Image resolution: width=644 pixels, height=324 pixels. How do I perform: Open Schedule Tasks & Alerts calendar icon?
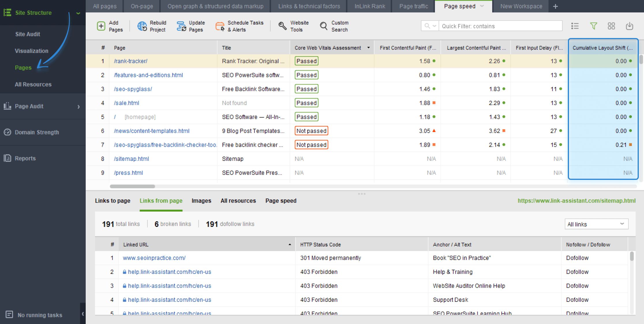tap(220, 26)
